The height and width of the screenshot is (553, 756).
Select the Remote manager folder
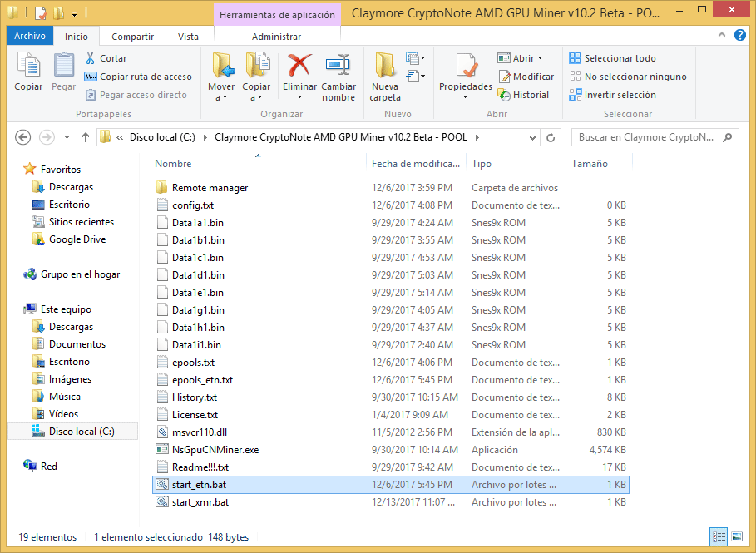pos(391,188)
